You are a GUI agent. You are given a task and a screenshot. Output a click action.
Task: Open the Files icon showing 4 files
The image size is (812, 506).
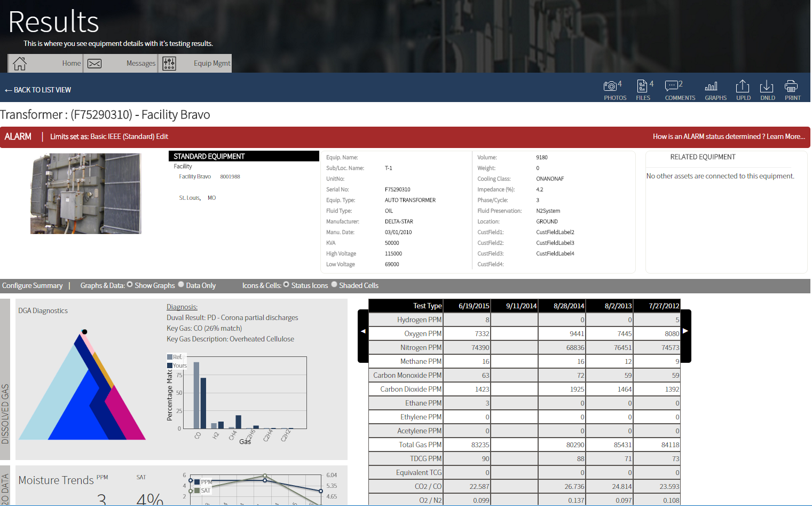coord(643,88)
